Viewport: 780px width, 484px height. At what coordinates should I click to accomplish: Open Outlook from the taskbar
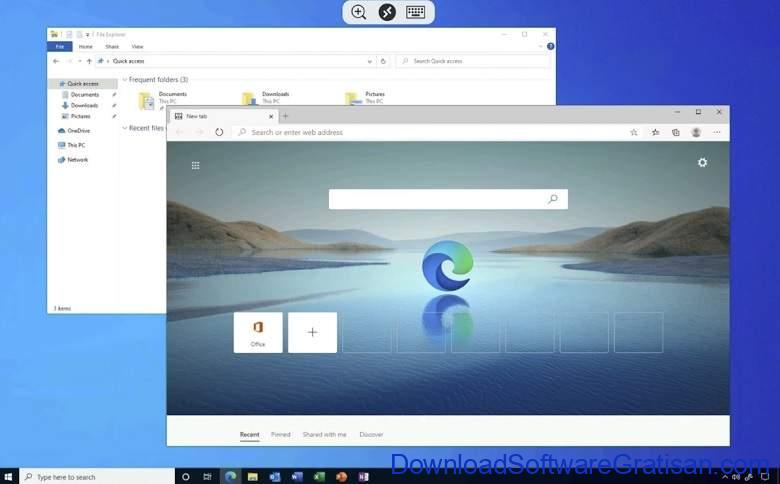(x=275, y=477)
